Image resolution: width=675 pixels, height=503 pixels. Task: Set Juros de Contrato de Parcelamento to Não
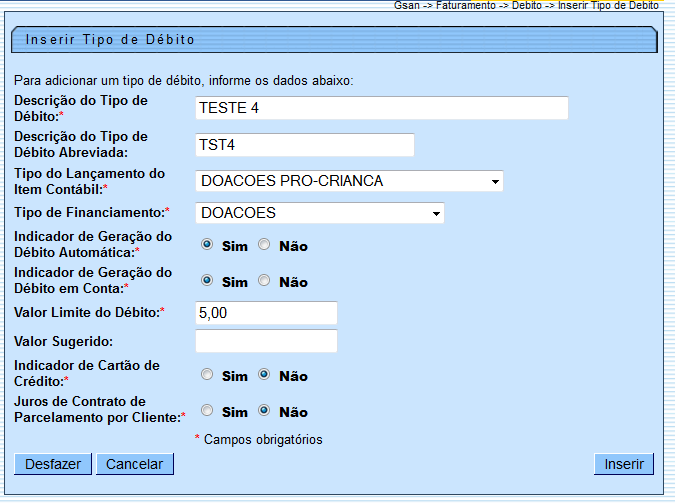264,410
